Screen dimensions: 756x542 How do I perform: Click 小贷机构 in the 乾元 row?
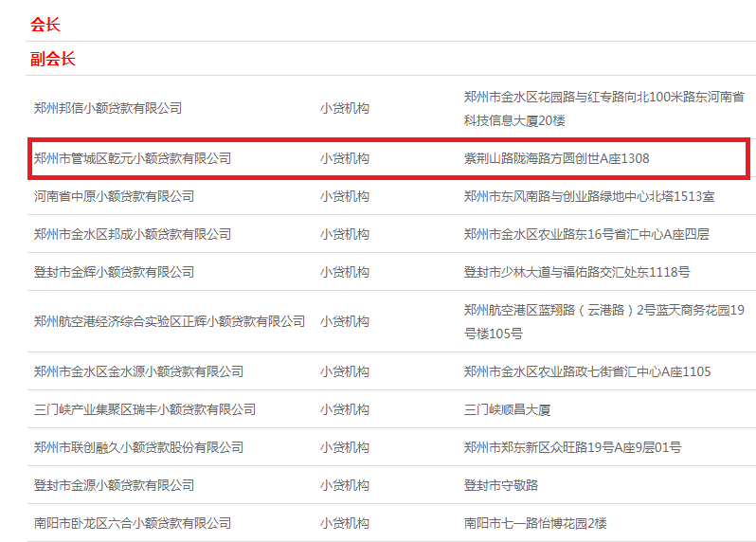click(344, 158)
